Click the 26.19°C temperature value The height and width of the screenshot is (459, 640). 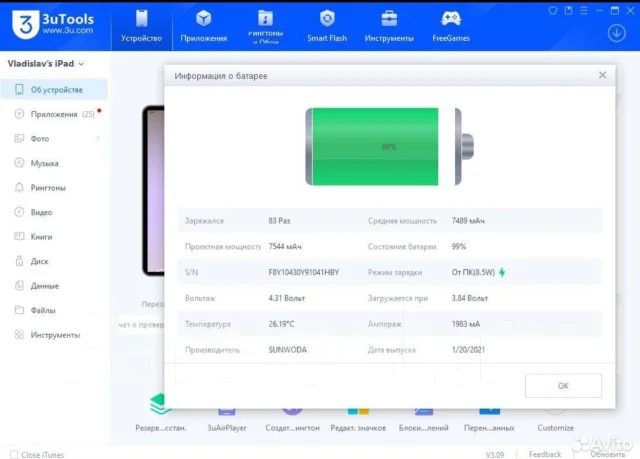coord(281,324)
